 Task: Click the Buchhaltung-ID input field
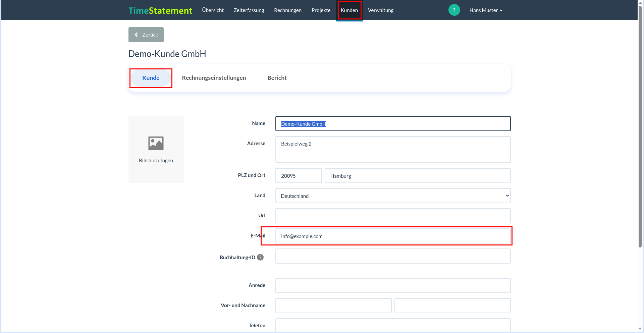[393, 256]
